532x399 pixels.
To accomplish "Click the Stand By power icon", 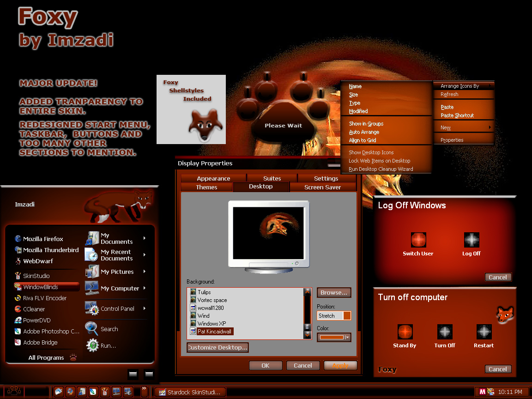I will (405, 332).
